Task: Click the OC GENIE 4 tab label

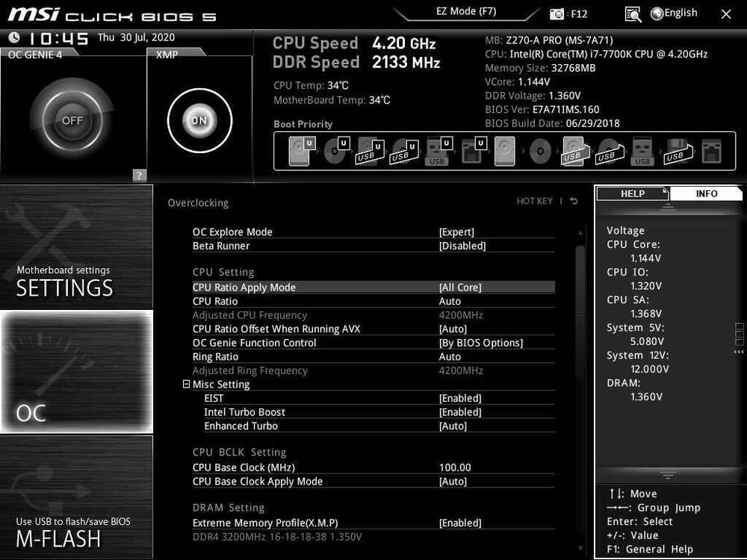Action: [35, 55]
